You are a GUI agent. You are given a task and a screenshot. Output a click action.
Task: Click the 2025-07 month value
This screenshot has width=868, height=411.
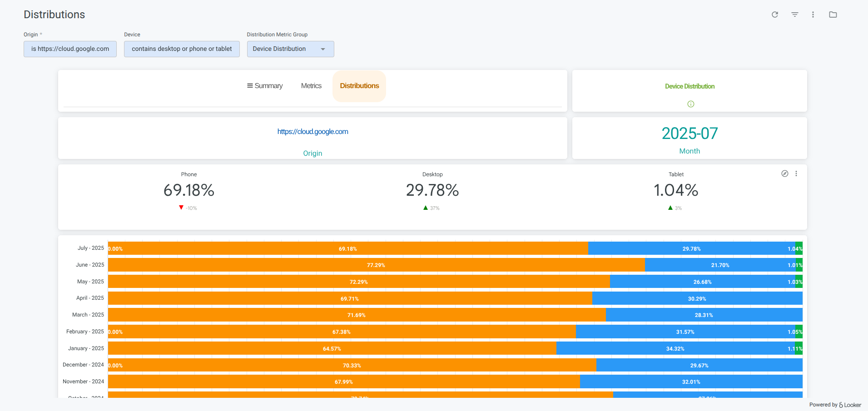[x=689, y=134]
